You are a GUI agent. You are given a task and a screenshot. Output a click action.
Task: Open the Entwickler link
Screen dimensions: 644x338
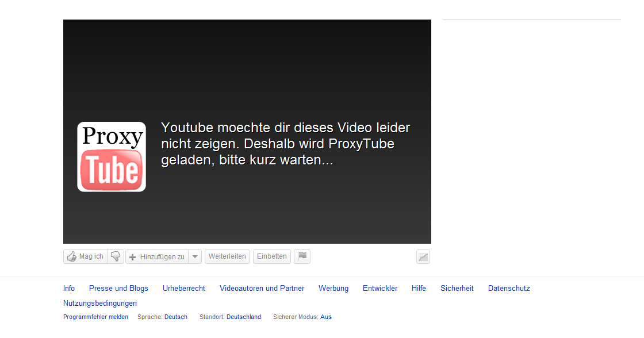point(380,289)
